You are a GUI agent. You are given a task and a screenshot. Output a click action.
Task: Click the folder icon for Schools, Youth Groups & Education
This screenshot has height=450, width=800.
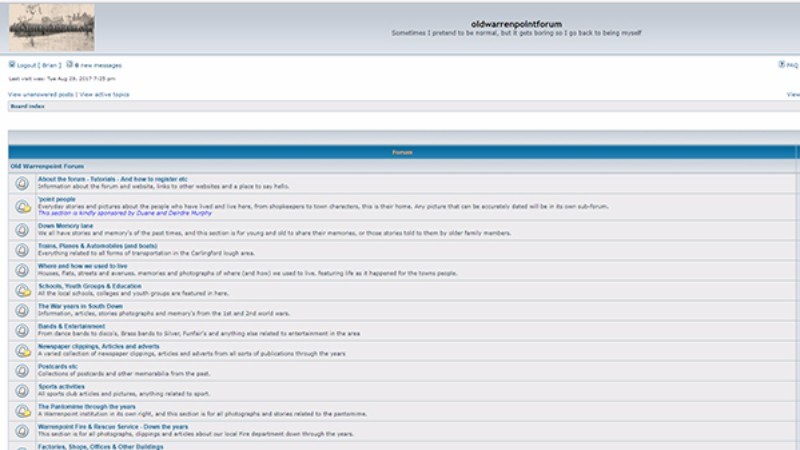[22, 290]
